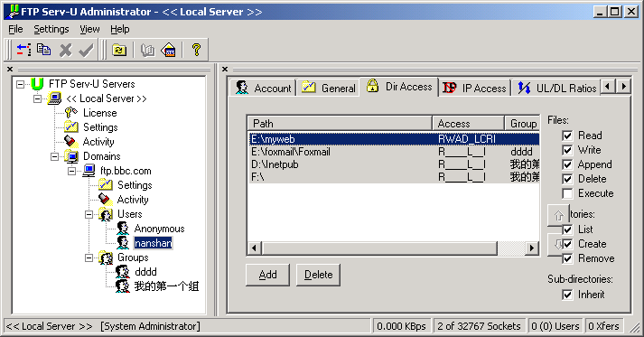Click the Delete button below path list

(x=318, y=275)
